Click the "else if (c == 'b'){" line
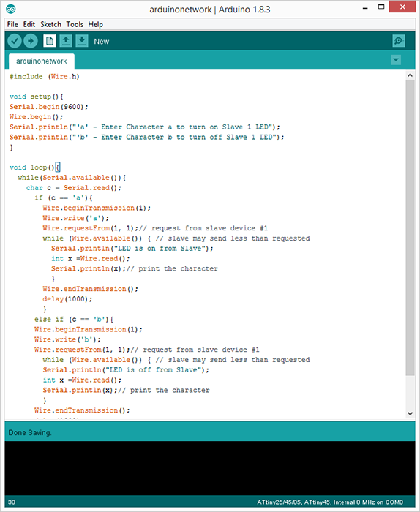420x512 pixels. [x=74, y=320]
